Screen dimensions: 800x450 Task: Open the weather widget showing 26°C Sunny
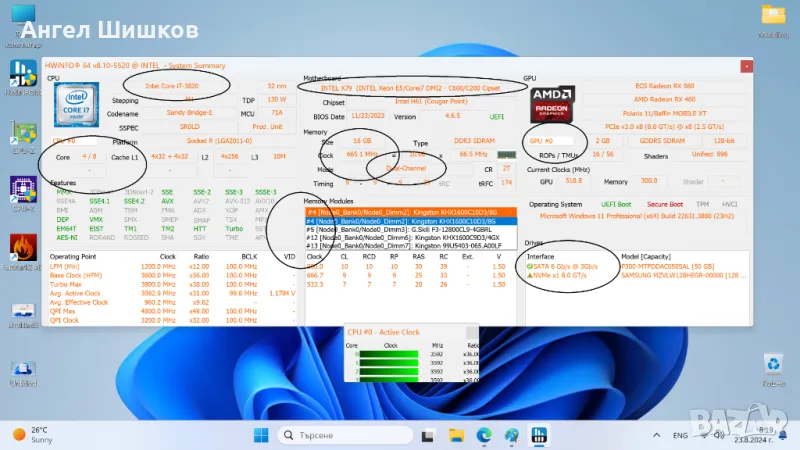pos(35,435)
